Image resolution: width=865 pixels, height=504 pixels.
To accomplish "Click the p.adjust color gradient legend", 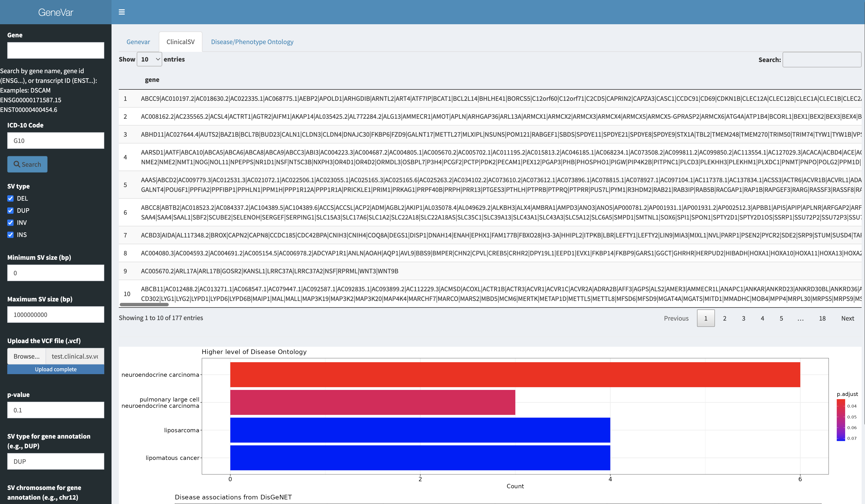I will 841,420.
